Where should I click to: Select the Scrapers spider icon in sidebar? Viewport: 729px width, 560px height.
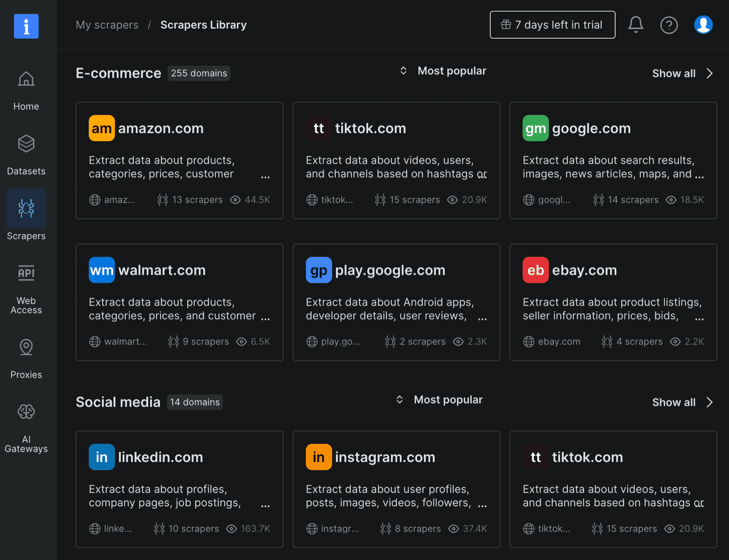click(x=26, y=208)
